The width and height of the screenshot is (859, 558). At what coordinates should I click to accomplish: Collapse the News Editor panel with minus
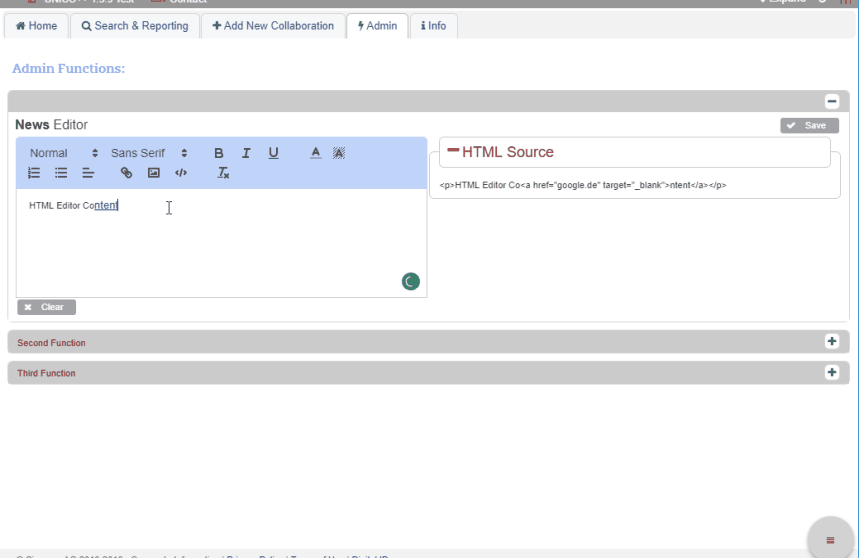tap(832, 101)
